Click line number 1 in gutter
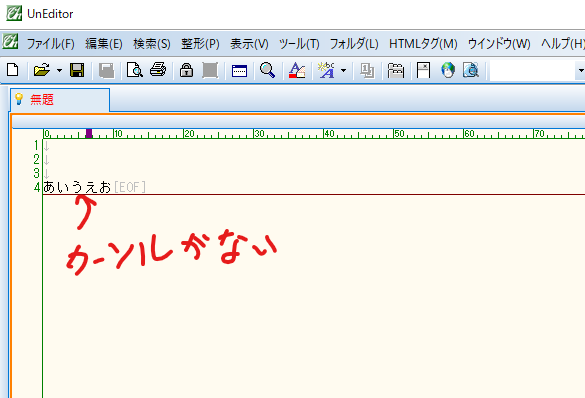Screen dimensions: 585x398 click(37, 145)
